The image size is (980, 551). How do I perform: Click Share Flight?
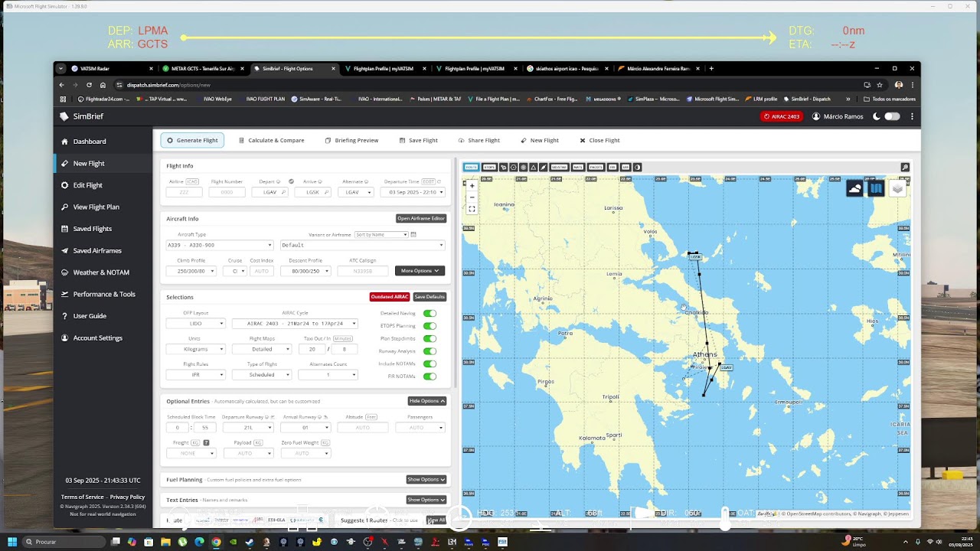point(479,140)
